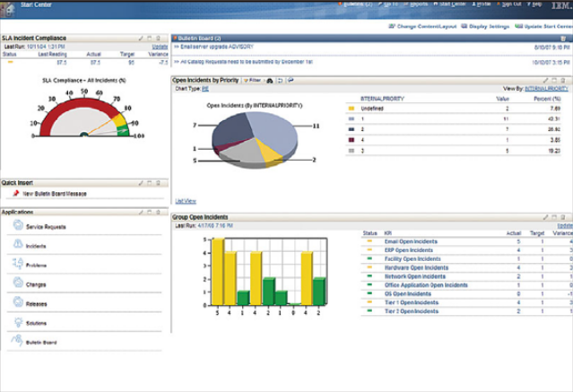
Task: Open Display Settings
Action: pos(489,25)
